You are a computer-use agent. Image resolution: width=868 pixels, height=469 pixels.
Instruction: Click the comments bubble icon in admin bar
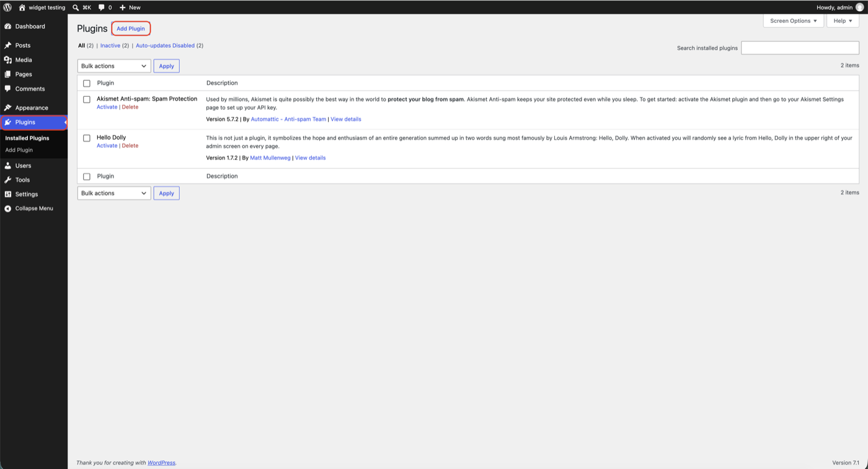[x=102, y=7]
